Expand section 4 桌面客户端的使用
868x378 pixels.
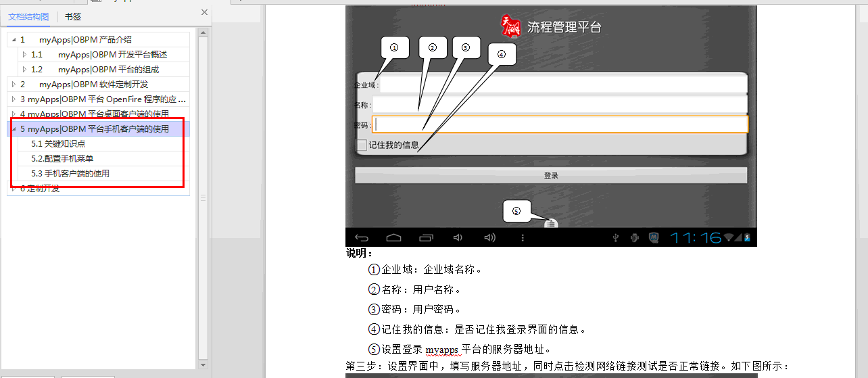pos(14,114)
